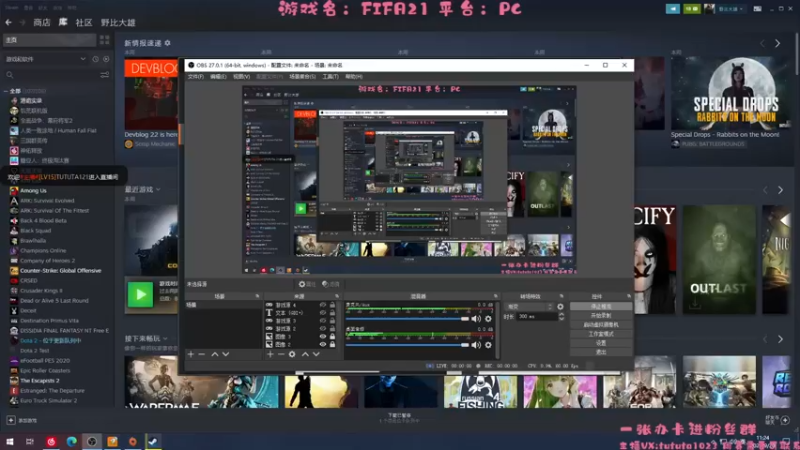Click the 停止推流 button in OBS controls
800x450 pixels.
tap(601, 306)
